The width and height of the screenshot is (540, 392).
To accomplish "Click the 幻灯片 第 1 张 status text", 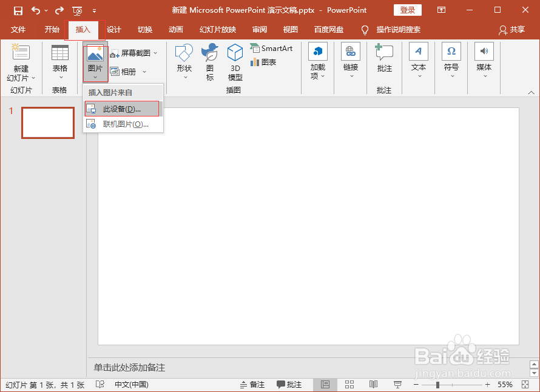I will click(x=45, y=385).
